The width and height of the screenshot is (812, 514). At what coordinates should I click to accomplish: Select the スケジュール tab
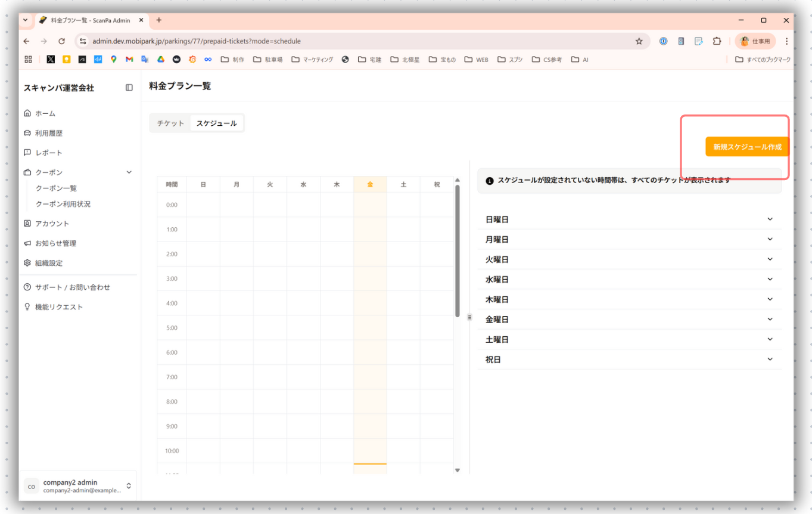click(x=216, y=123)
